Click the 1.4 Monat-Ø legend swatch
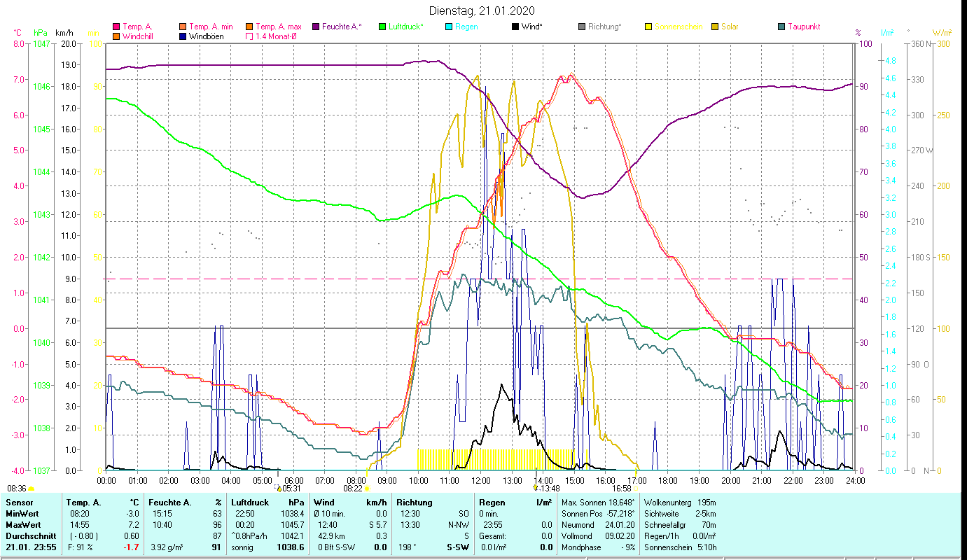The height and width of the screenshot is (560, 967). [x=250, y=36]
